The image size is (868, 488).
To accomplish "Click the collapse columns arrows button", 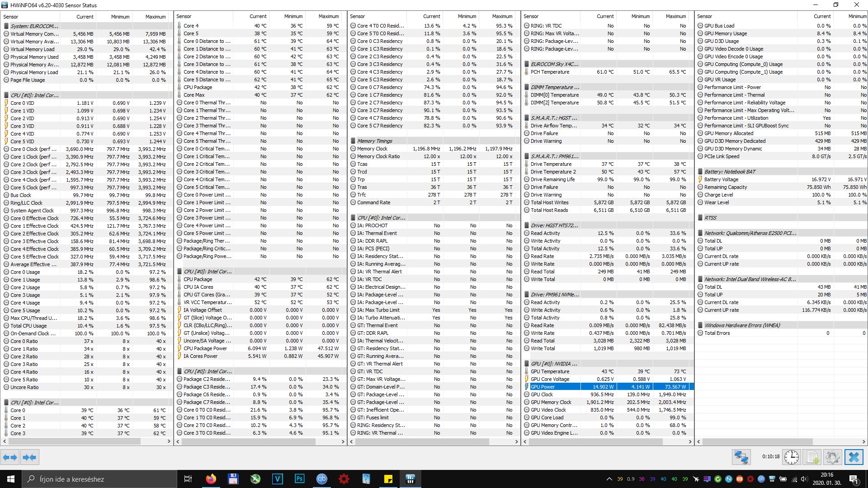I will tap(29, 457).
